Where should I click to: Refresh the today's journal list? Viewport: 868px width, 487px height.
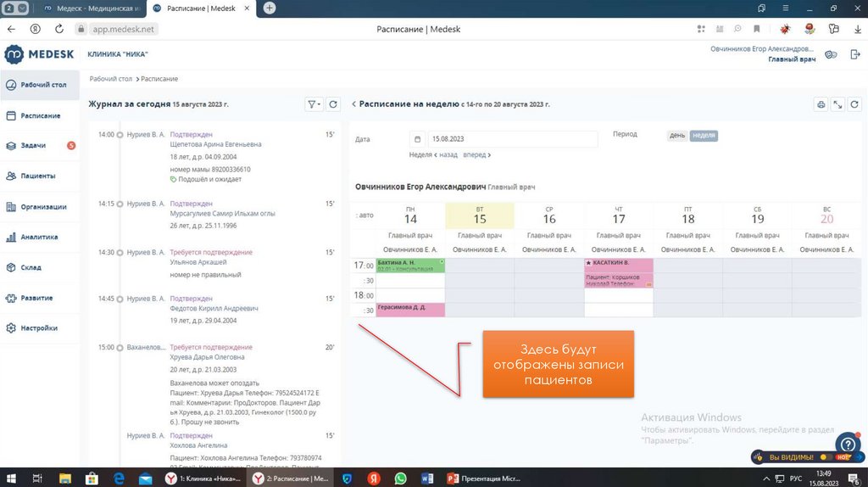333,104
